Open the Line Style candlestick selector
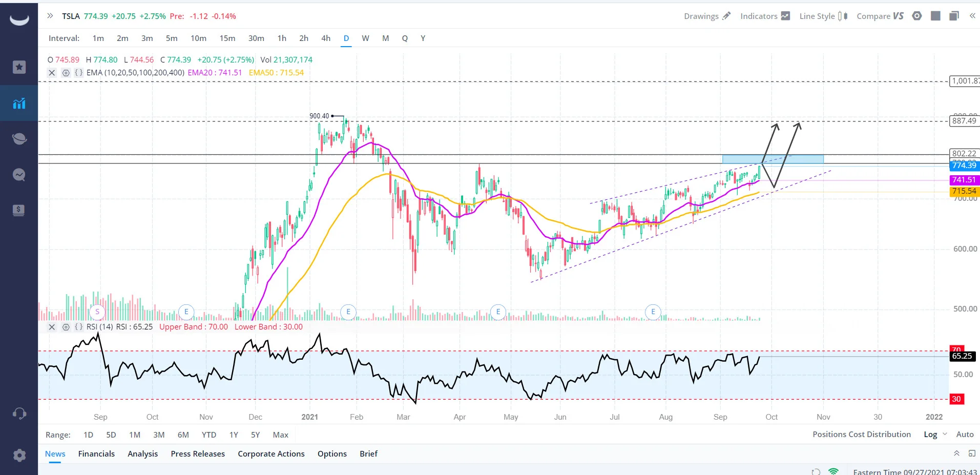The height and width of the screenshot is (475, 980). click(x=823, y=16)
